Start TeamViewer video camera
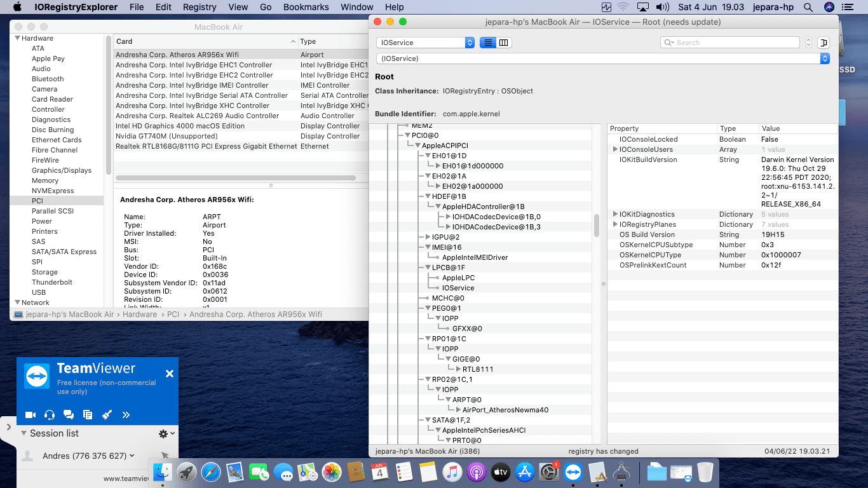Image resolution: width=868 pixels, height=488 pixels. click(30, 415)
